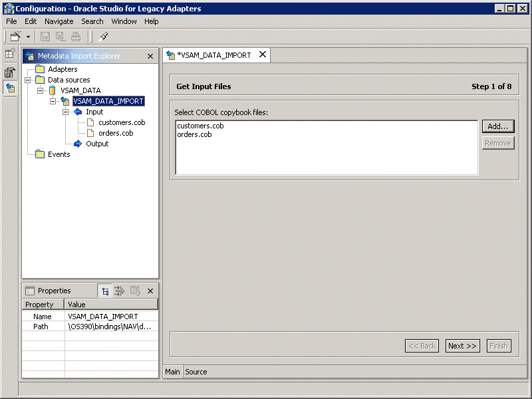
Task: Open the Edit menu
Action: tap(31, 21)
